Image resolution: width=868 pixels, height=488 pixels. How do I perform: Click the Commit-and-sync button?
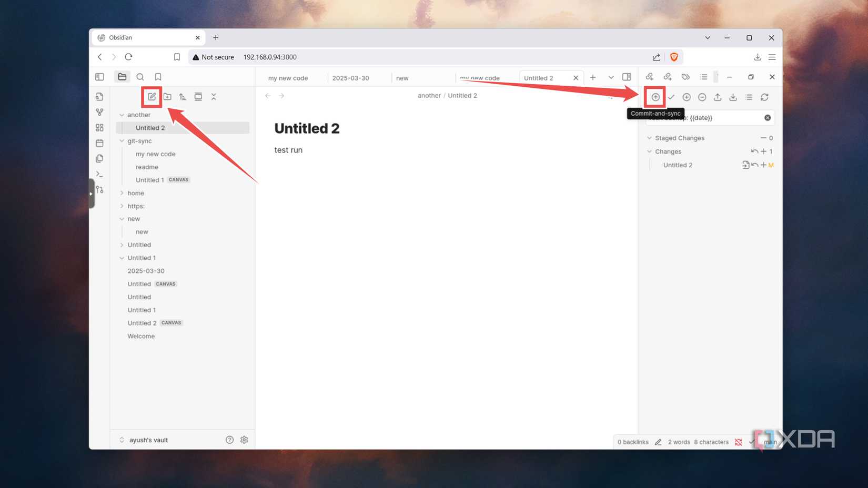pyautogui.click(x=655, y=97)
